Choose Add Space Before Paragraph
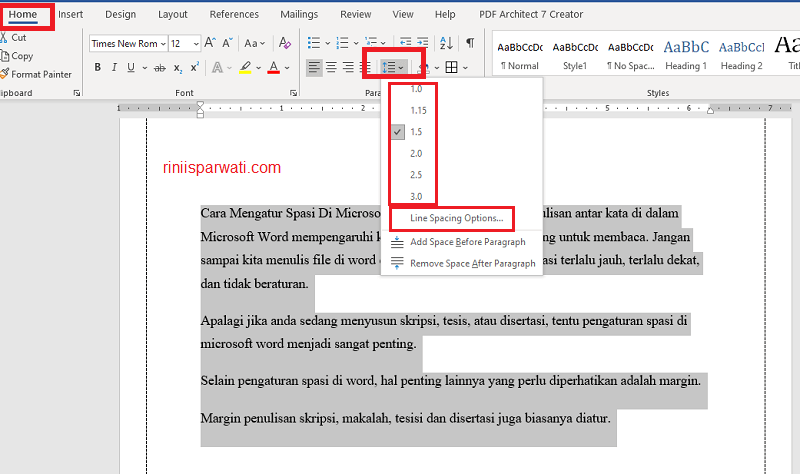The image size is (800, 474). click(x=462, y=242)
